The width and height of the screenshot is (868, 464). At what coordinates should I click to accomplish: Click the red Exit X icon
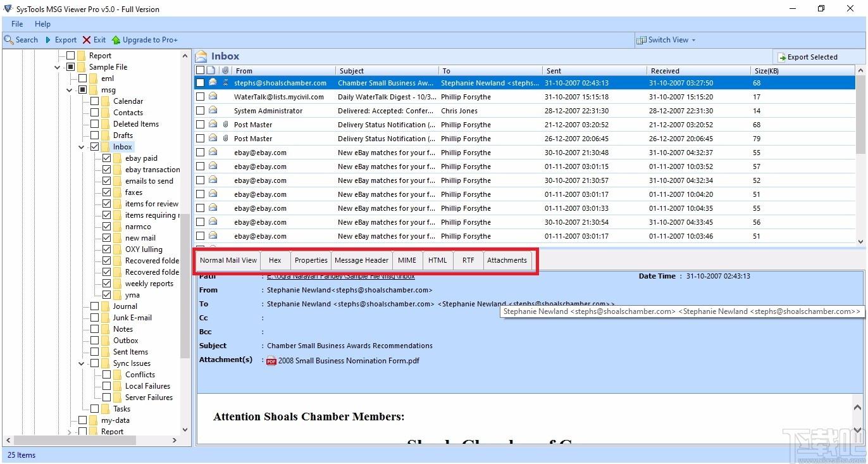pos(87,40)
